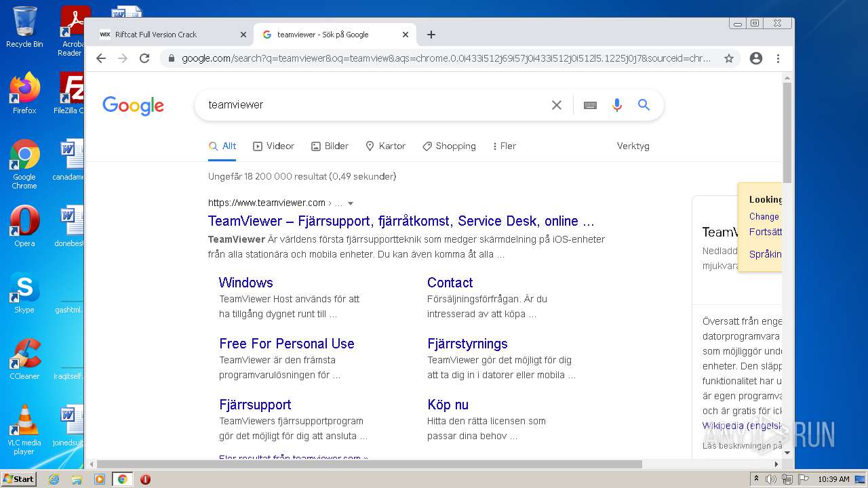Select the Allt results tab
This screenshot has width=868, height=488.
[222, 146]
